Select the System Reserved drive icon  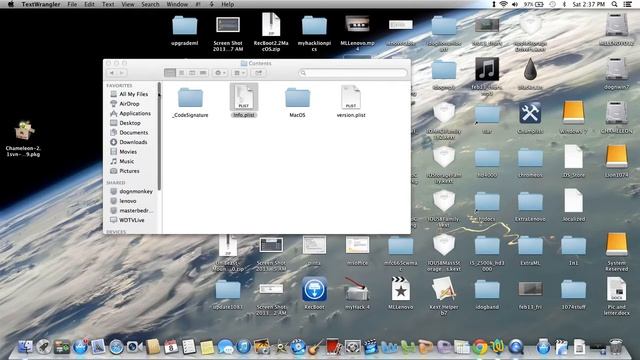[x=616, y=252]
